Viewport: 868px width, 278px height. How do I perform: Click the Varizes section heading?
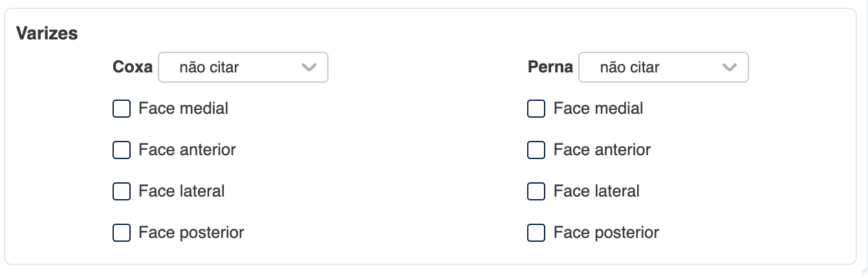(x=47, y=34)
